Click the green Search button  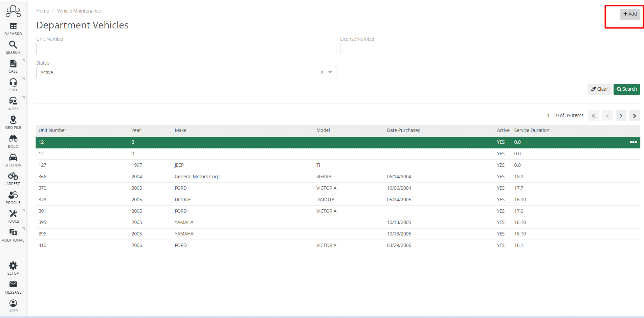coord(627,89)
